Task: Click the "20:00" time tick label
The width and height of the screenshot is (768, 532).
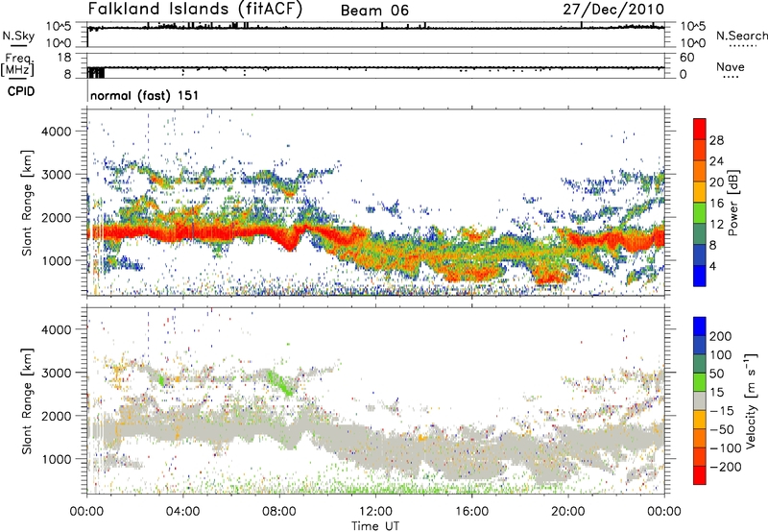Action: pos(567,512)
